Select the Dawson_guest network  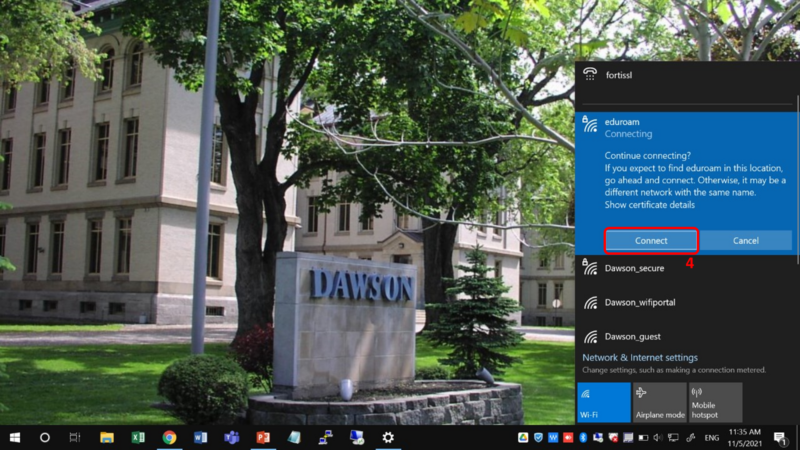(686, 336)
